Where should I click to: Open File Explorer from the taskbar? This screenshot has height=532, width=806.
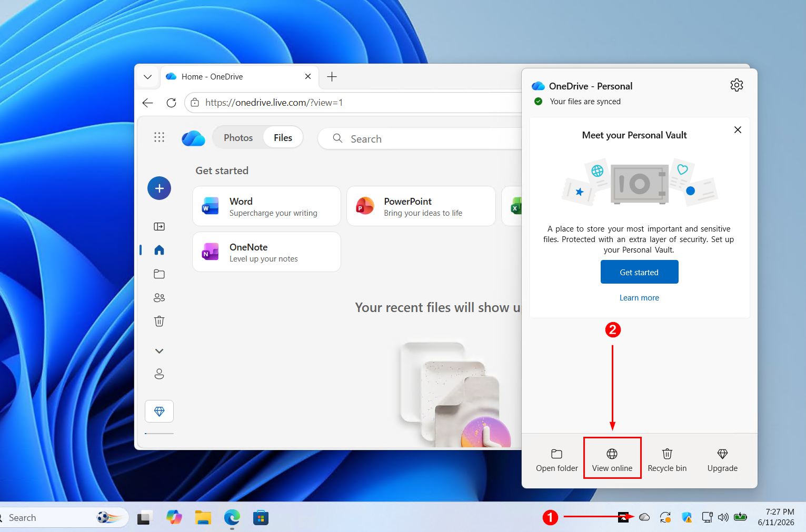point(203,518)
